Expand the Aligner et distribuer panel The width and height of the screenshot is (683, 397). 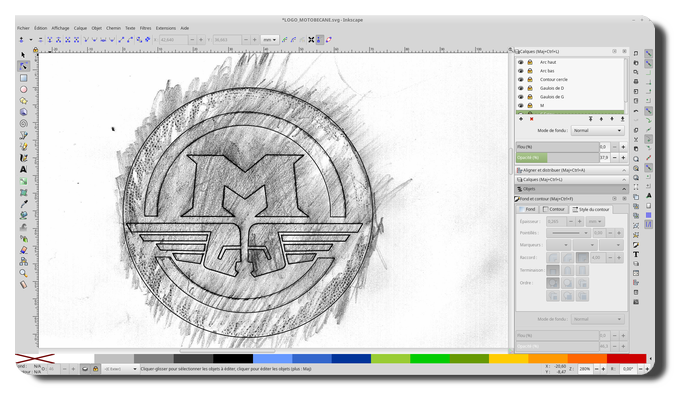[571, 170]
